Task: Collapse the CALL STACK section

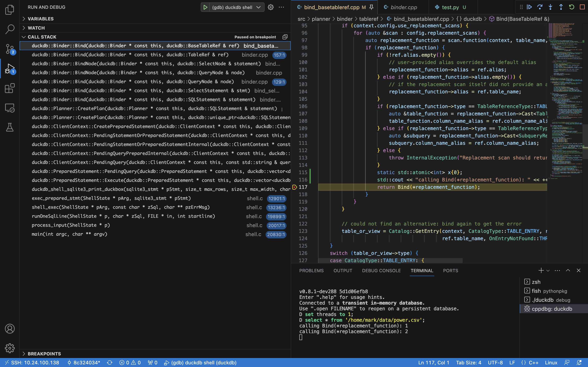Action: tap(24, 37)
